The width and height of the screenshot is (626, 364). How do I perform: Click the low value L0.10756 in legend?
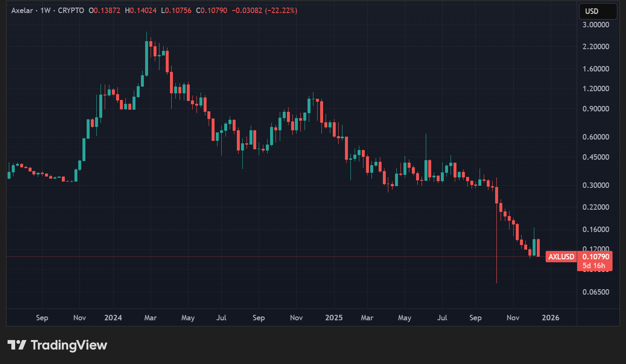(176, 11)
